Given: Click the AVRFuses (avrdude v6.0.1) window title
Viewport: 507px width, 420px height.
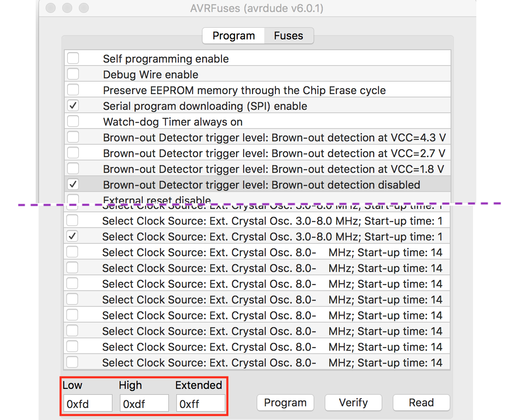Looking at the screenshot, I should click(x=257, y=8).
